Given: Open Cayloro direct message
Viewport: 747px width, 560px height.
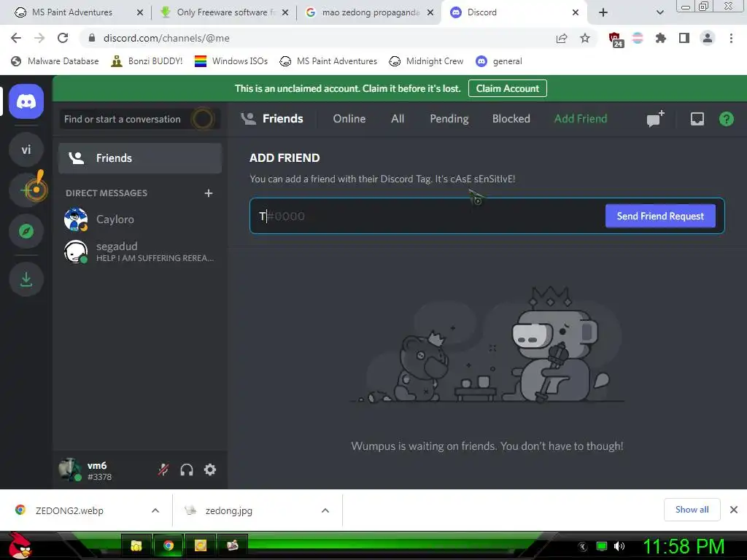Looking at the screenshot, I should tap(139, 219).
